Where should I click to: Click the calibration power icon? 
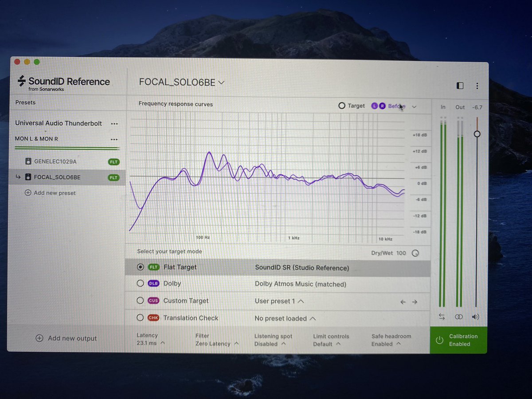point(439,340)
